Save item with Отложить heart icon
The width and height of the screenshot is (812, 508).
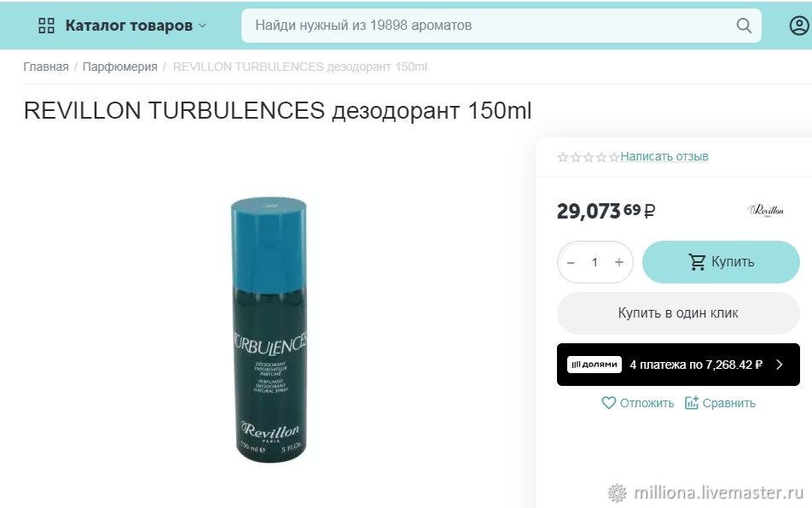tap(608, 403)
